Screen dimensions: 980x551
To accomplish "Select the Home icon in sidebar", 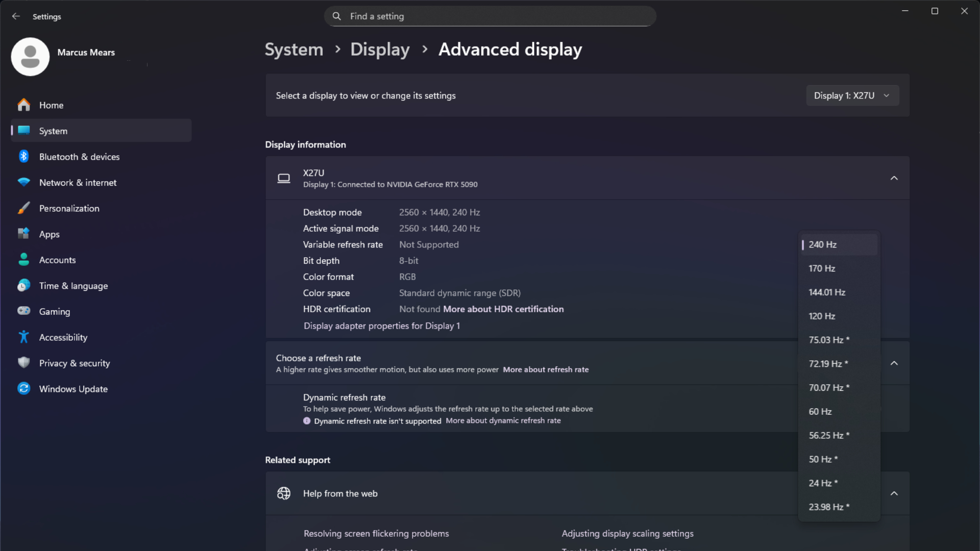I will [x=23, y=105].
